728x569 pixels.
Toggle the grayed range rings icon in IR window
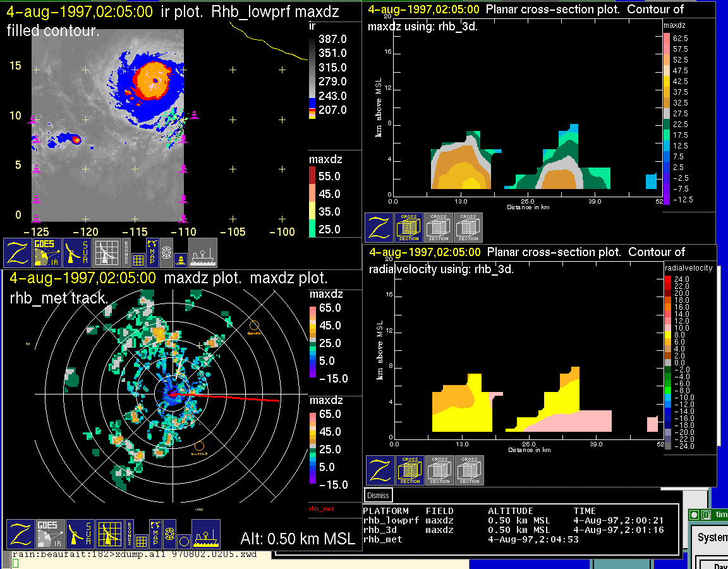tap(166, 251)
